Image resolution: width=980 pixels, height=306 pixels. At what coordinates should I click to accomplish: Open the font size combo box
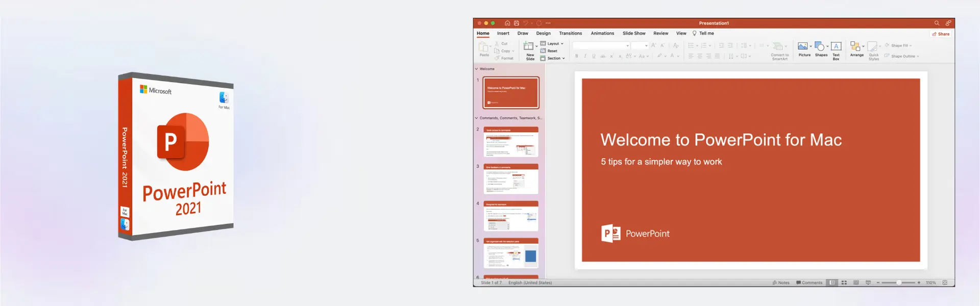(x=640, y=45)
